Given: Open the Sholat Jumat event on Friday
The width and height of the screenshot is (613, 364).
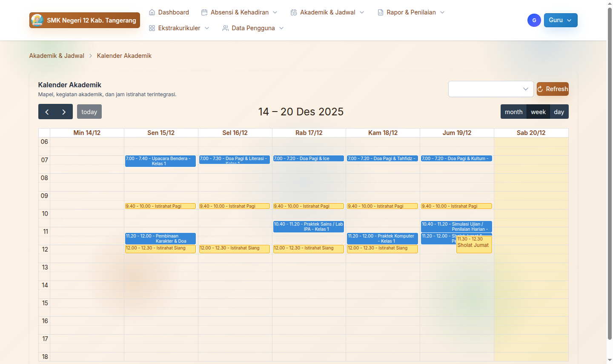Looking at the screenshot, I should [x=473, y=245].
